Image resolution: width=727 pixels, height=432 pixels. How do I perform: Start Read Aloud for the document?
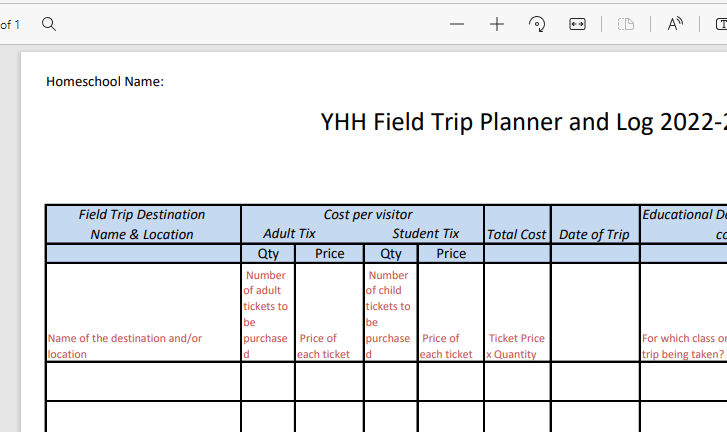point(675,24)
